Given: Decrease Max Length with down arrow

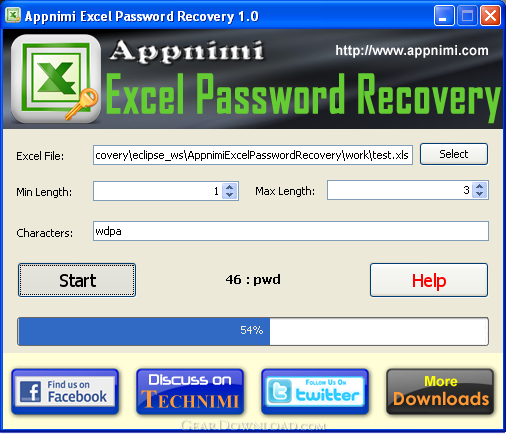Looking at the screenshot, I should click(x=480, y=194).
